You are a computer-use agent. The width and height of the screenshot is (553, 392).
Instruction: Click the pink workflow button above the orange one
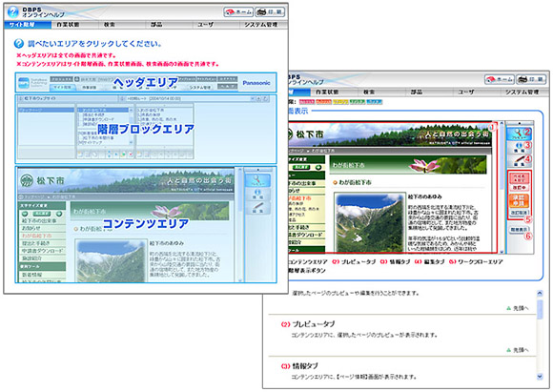[519, 178]
